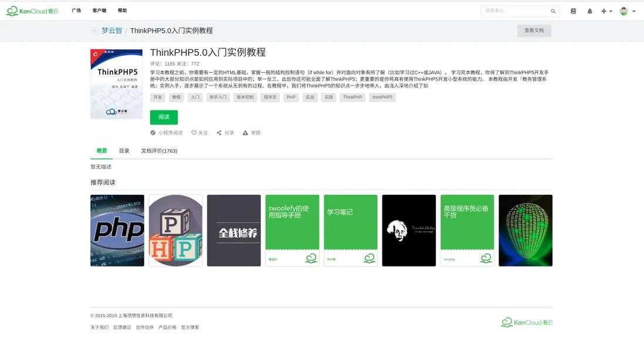Click the 产品价格 footer link
The image size is (644, 344).
pos(167,328)
